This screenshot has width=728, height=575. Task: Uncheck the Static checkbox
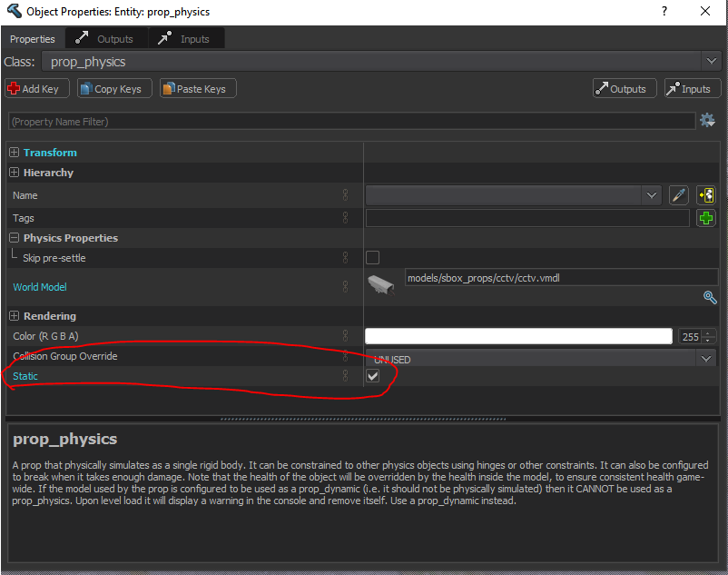pyautogui.click(x=372, y=375)
